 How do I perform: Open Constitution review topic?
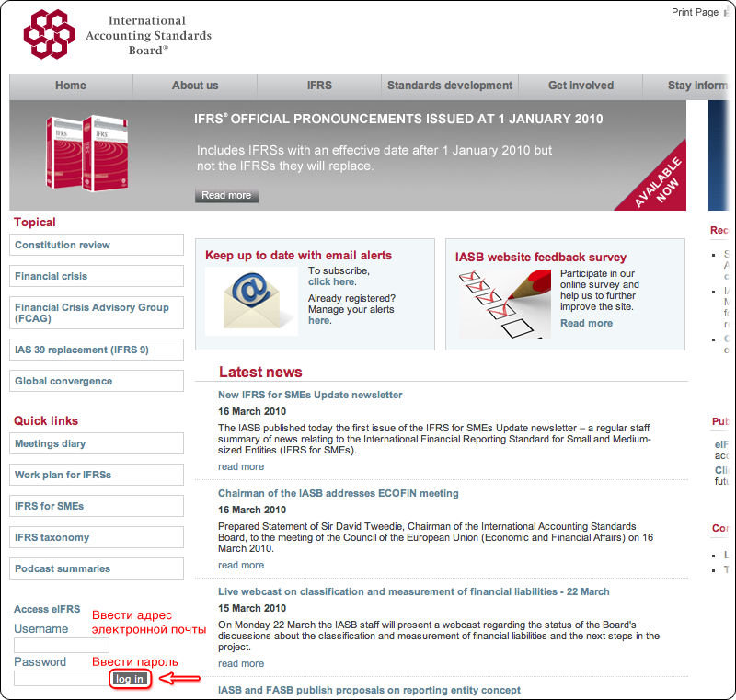pos(97,245)
